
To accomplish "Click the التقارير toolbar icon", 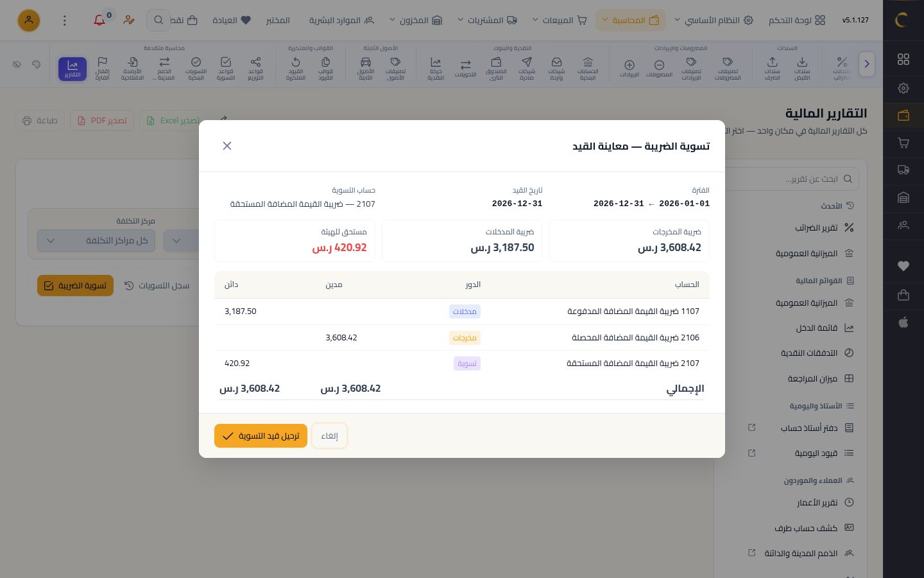I will 73,69.
